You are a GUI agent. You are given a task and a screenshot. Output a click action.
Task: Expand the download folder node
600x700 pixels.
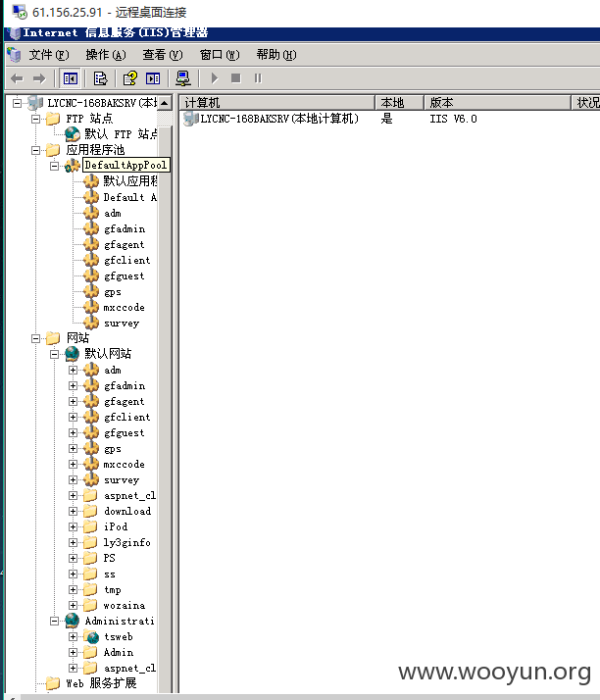tap(74, 511)
